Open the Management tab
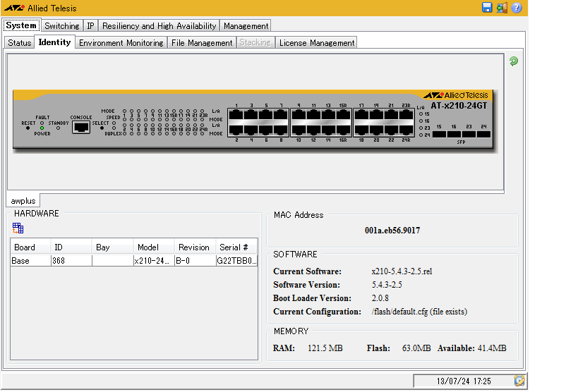Screen dimensions: 578x392 point(246,26)
